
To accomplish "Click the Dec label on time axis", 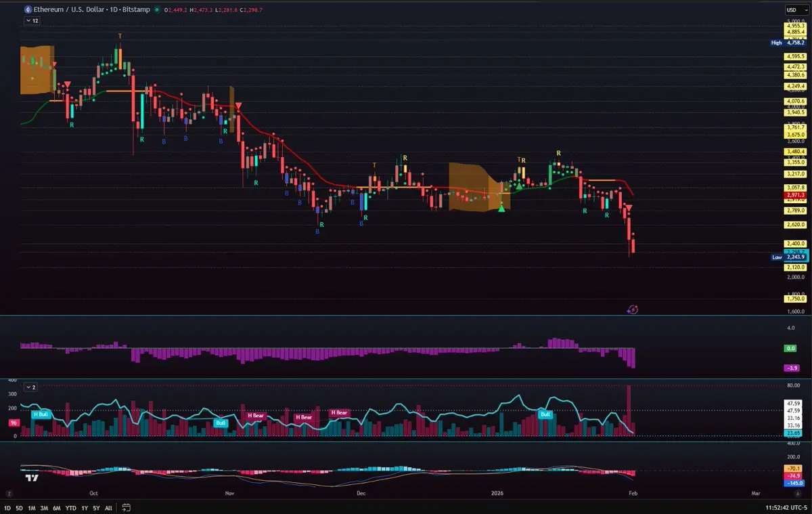I will (361, 494).
